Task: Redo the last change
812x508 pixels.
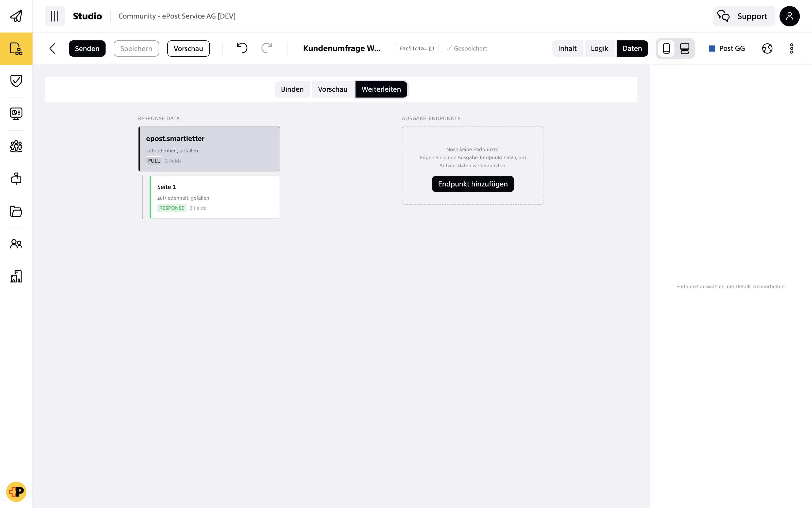Action: click(267, 48)
